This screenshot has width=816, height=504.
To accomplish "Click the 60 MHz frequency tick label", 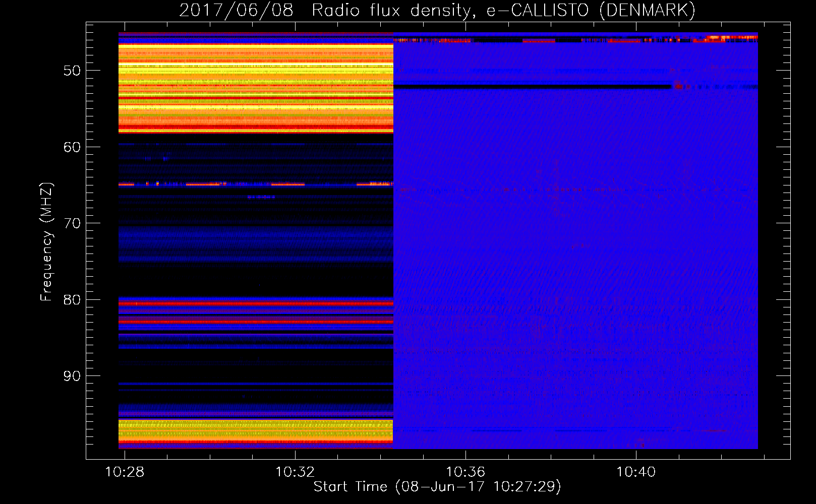I will [72, 147].
